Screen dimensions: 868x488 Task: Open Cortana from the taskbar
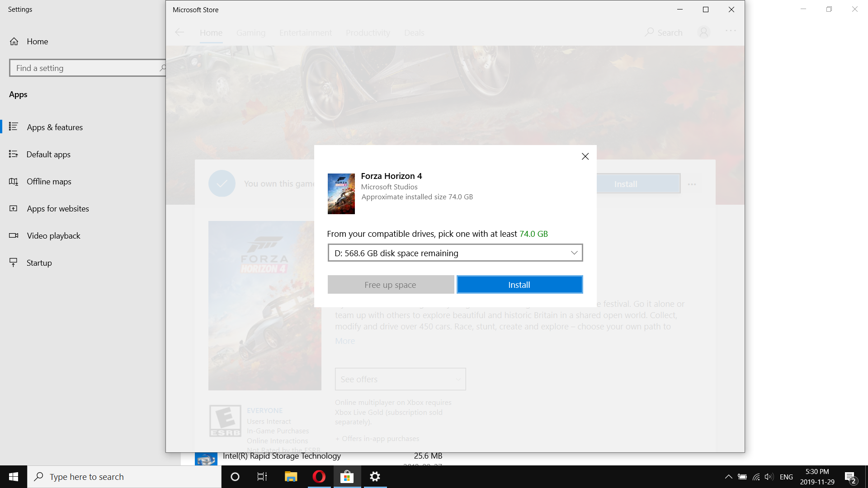tap(235, 477)
